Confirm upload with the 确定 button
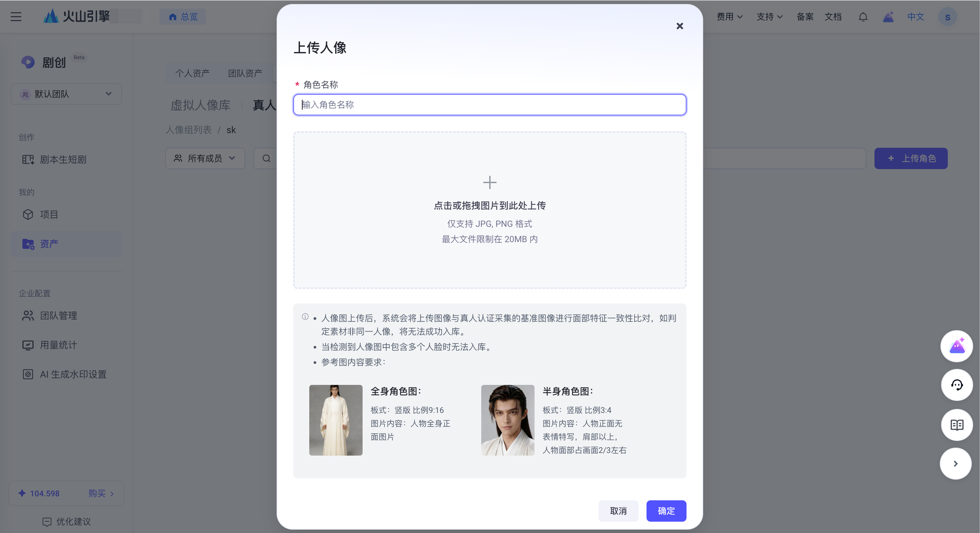Image resolution: width=980 pixels, height=533 pixels. 666,511
